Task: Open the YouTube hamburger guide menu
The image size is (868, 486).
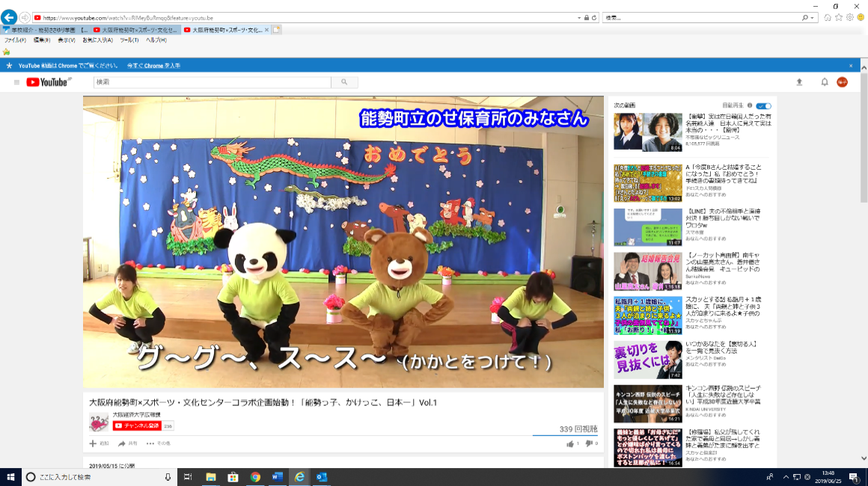Action: click(16, 82)
